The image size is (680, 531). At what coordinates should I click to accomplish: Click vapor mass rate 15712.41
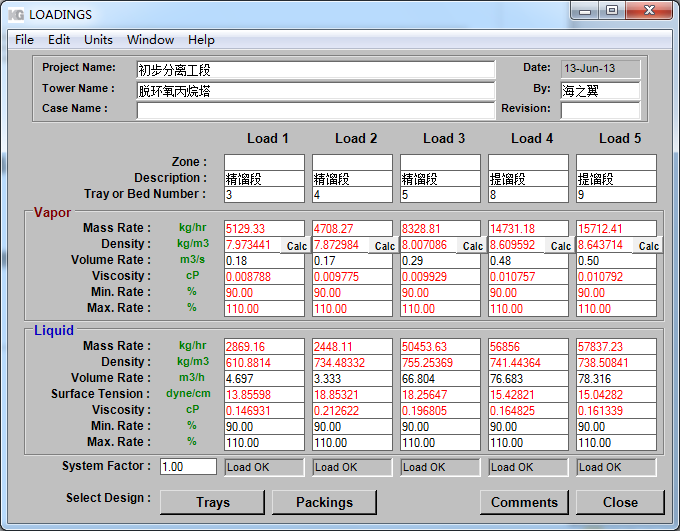click(616, 229)
